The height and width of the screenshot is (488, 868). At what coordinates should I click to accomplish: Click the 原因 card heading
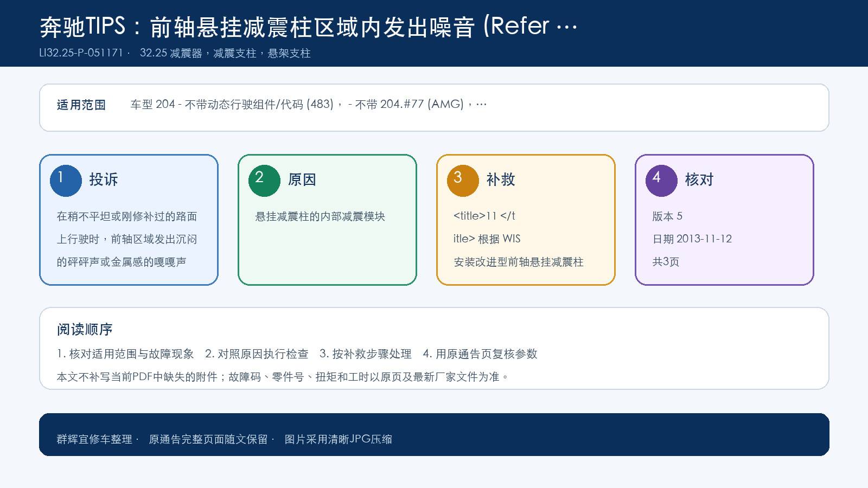[302, 179]
